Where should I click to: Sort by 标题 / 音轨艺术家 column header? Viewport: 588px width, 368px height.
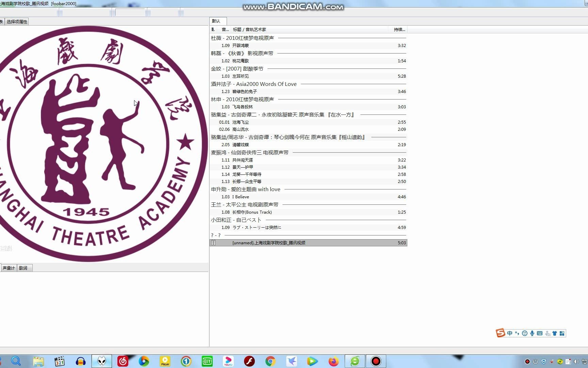pyautogui.click(x=310, y=30)
